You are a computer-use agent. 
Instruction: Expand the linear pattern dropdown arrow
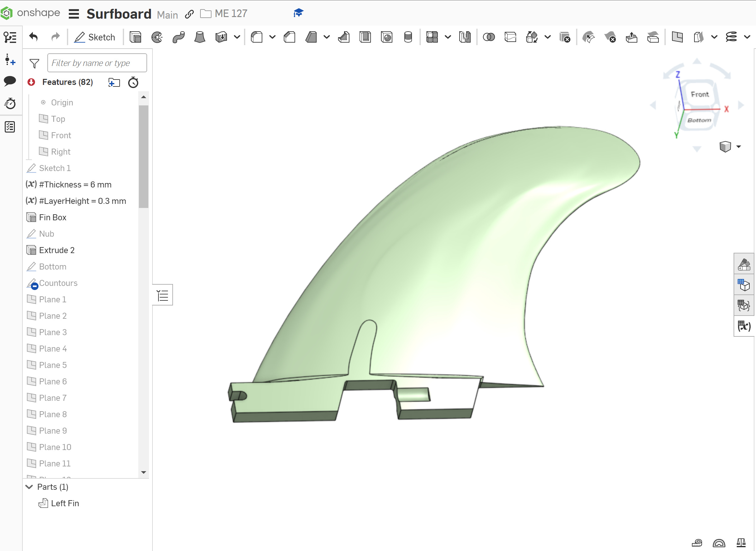point(448,37)
